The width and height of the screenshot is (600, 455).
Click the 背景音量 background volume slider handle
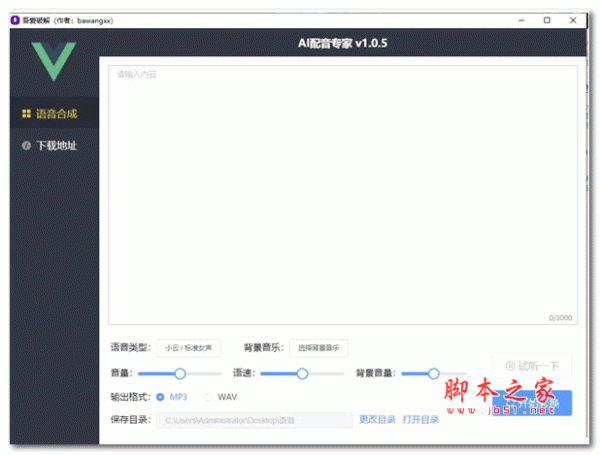tap(433, 373)
